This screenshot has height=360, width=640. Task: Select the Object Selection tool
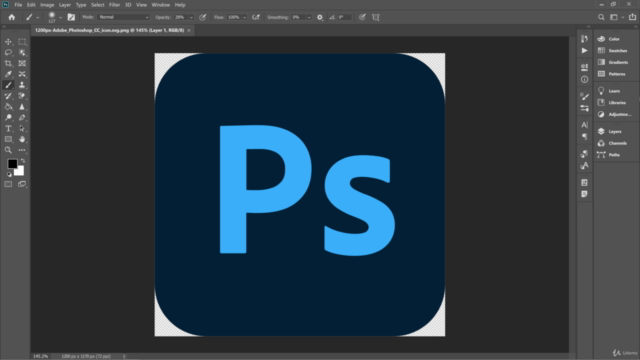(22, 52)
